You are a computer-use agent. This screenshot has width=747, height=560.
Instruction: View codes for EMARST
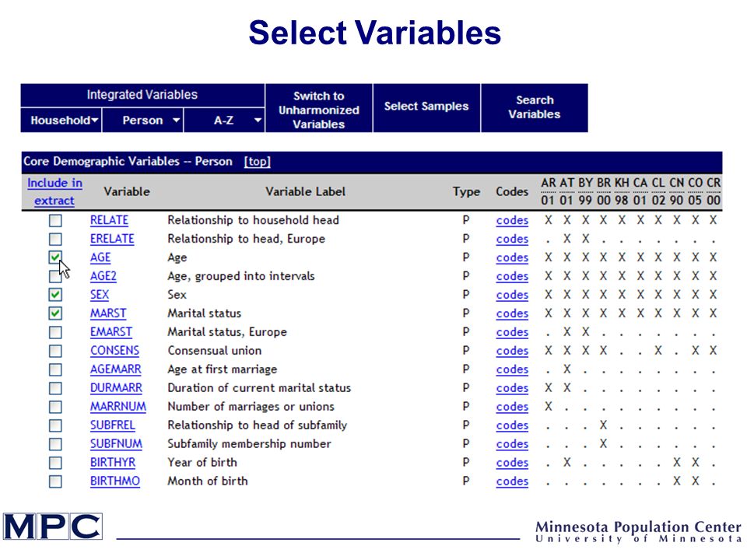click(512, 332)
